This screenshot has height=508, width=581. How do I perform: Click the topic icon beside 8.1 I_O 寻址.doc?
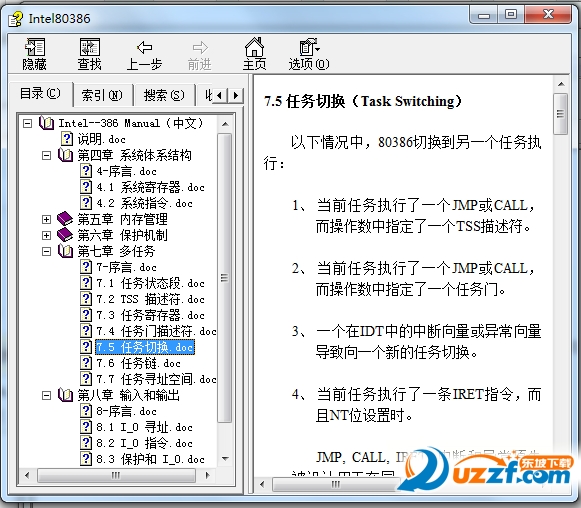[x=86, y=427]
